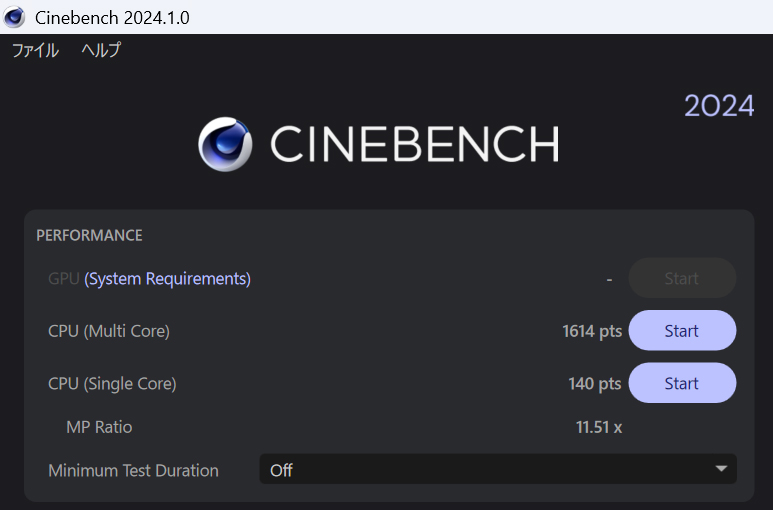The image size is (773, 510).
Task: Click the CINEBENCH wordmark
Action: click(415, 143)
